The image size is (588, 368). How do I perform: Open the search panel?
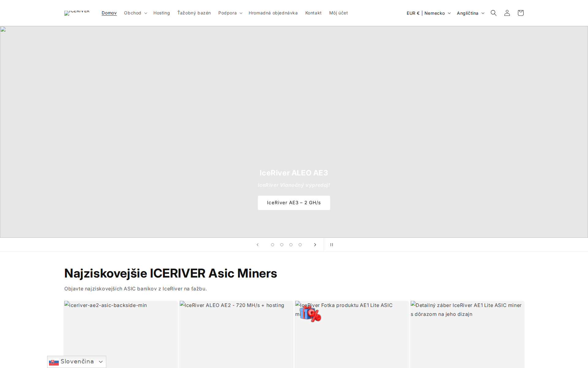(493, 13)
